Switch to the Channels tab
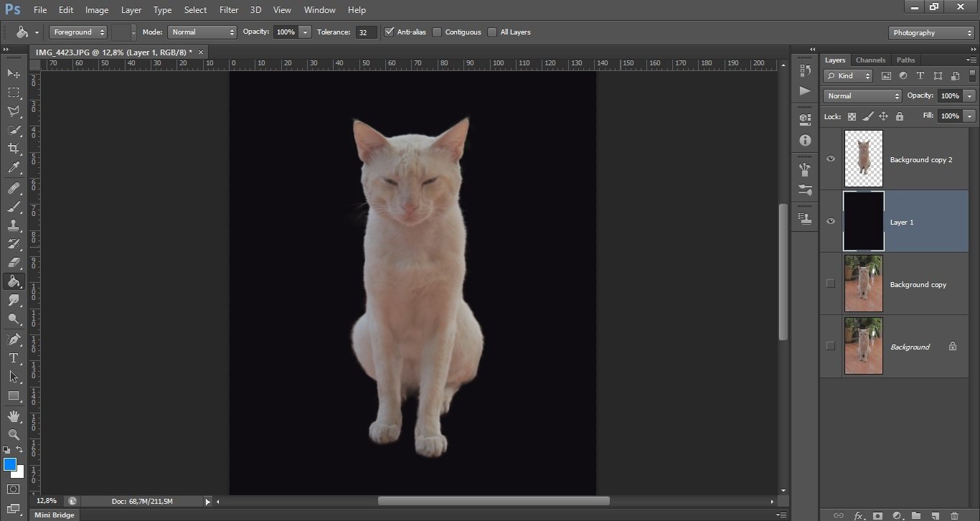The width and height of the screenshot is (980, 521). tap(871, 60)
